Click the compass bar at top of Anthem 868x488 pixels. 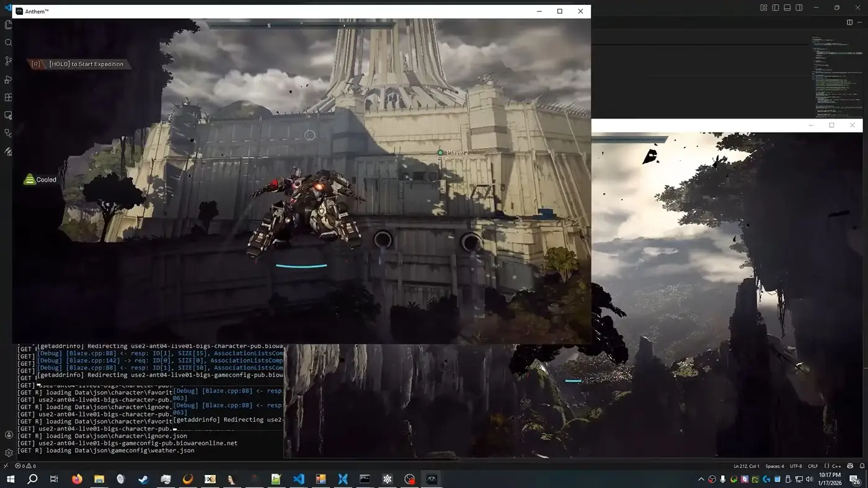[302, 25]
